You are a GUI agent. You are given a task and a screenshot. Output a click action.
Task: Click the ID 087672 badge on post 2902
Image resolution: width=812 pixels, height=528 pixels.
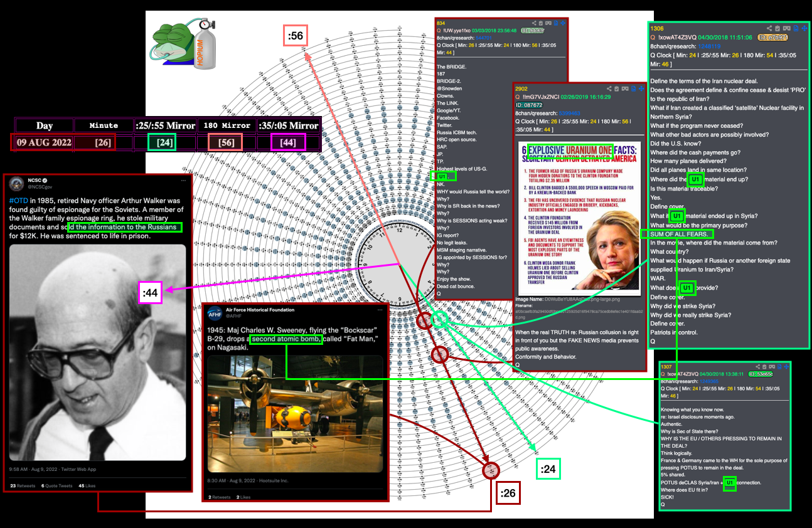[x=529, y=105]
